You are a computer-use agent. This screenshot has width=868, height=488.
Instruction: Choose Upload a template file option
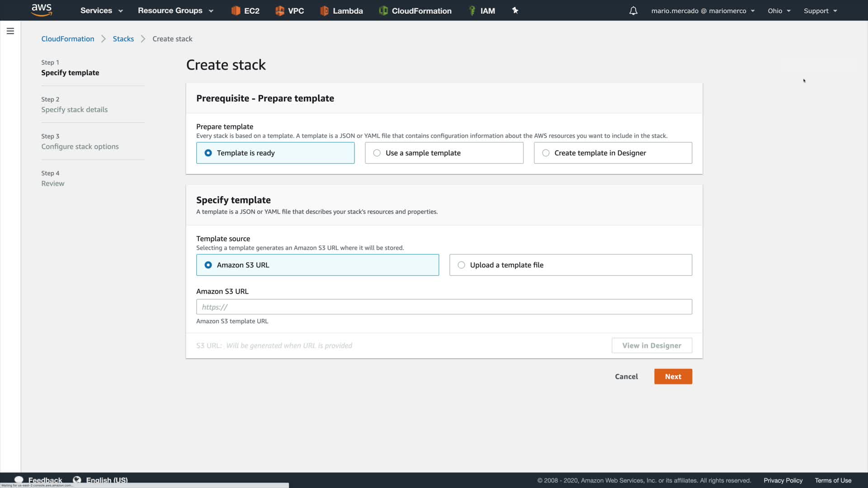click(570, 265)
